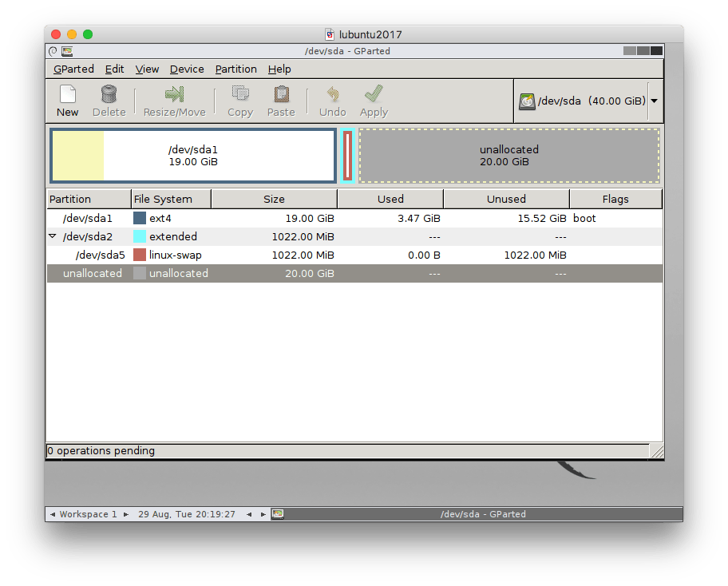728x586 pixels.
Task: Click the window resize grip corner
Action: [656, 451]
